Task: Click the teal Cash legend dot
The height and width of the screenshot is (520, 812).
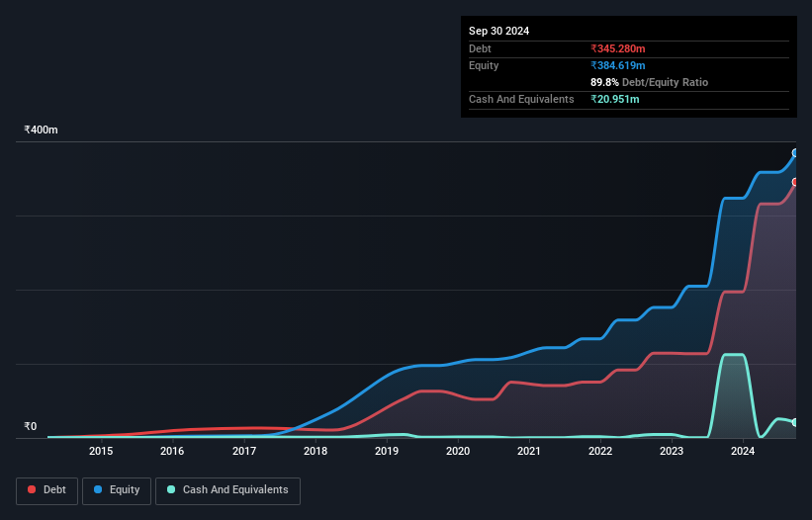Action: (171, 489)
